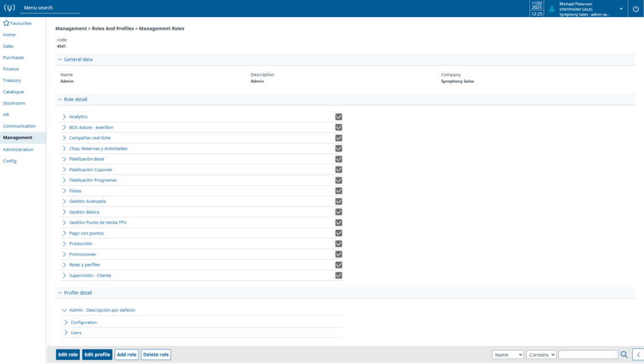
Task: Open the Administration menu item
Action: [x=18, y=149]
